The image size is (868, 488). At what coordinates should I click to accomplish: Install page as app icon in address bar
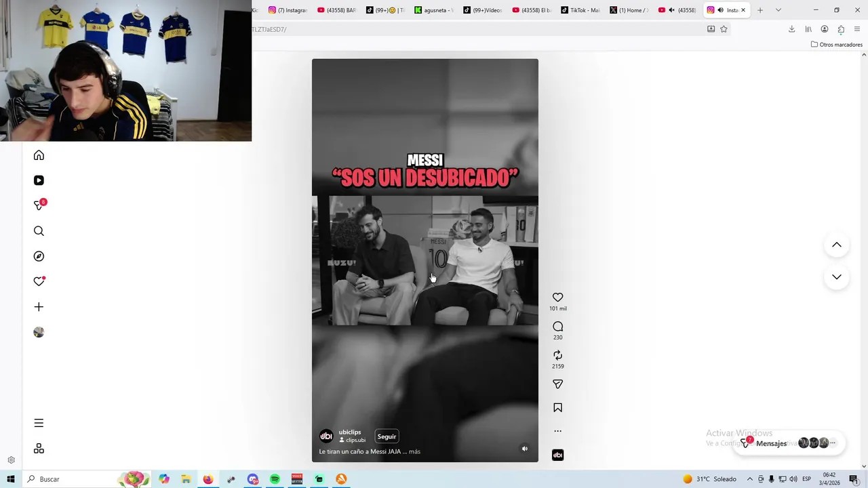click(x=711, y=29)
